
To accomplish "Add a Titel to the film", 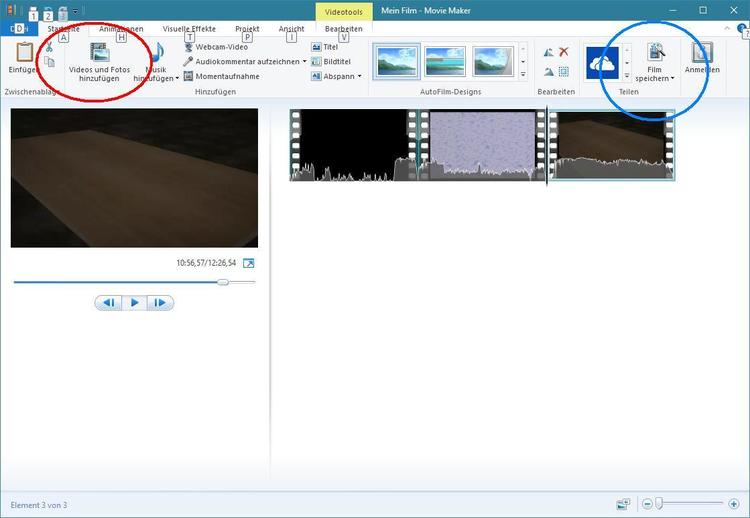I will tap(324, 47).
